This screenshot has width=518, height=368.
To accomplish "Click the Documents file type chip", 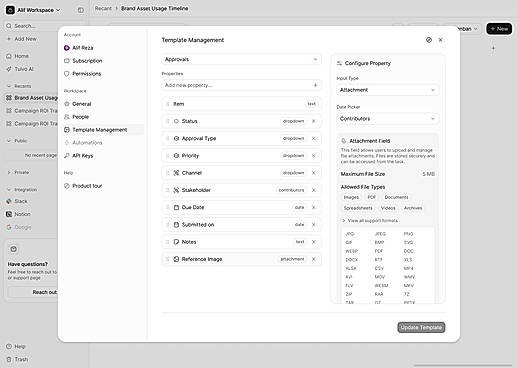I will click(x=396, y=197).
